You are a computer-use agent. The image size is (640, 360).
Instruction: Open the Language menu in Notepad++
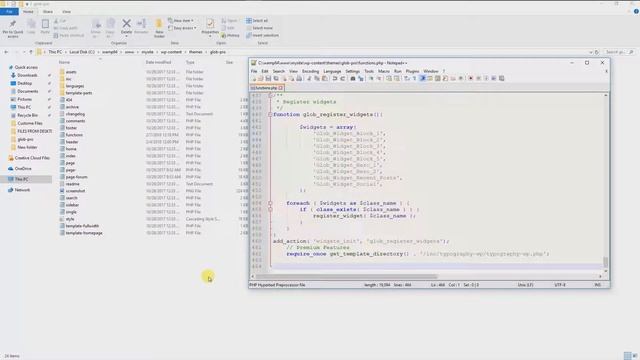332,71
